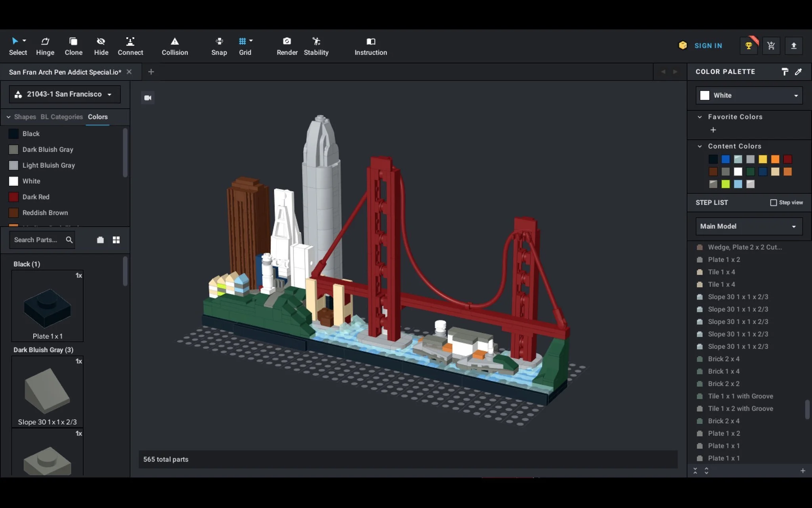Viewport: 812px width, 508px height.
Task: Switch to the Shapes tab
Action: pyautogui.click(x=25, y=117)
